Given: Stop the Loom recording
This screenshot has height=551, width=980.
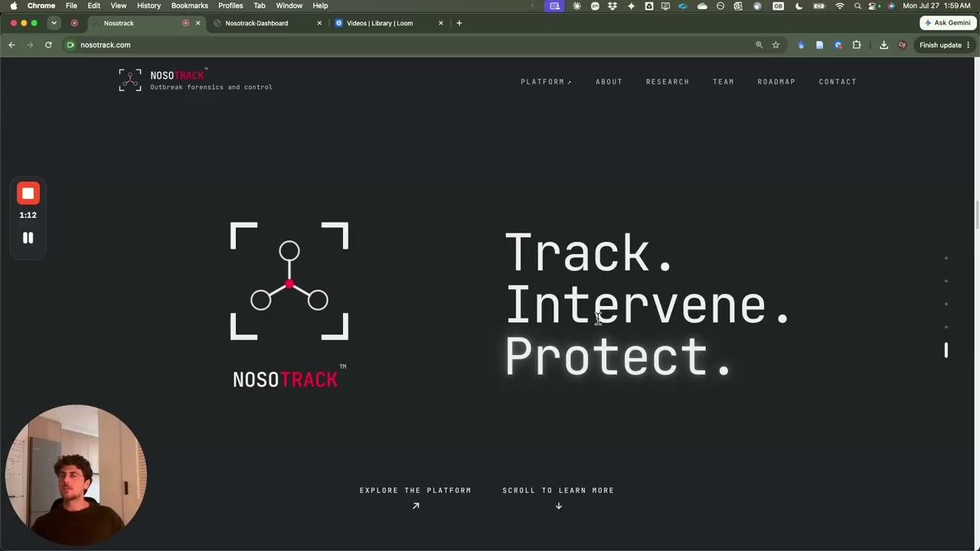Looking at the screenshot, I should [x=28, y=194].
